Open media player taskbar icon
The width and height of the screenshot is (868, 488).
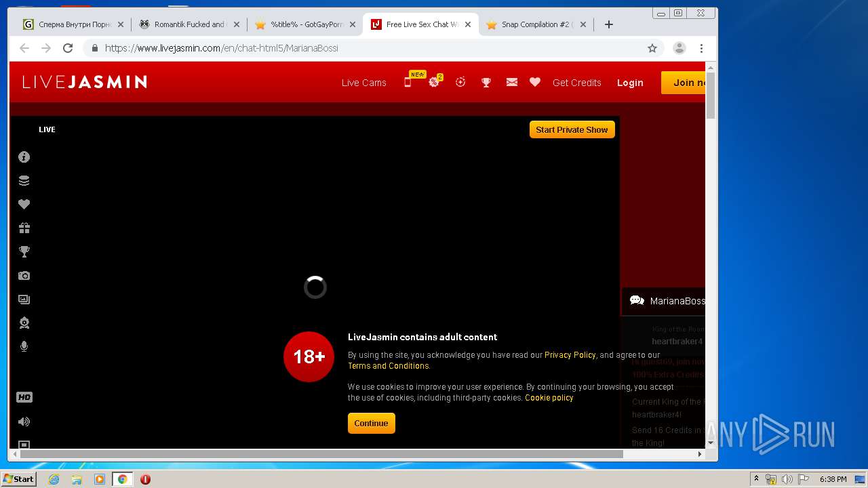[x=100, y=479]
